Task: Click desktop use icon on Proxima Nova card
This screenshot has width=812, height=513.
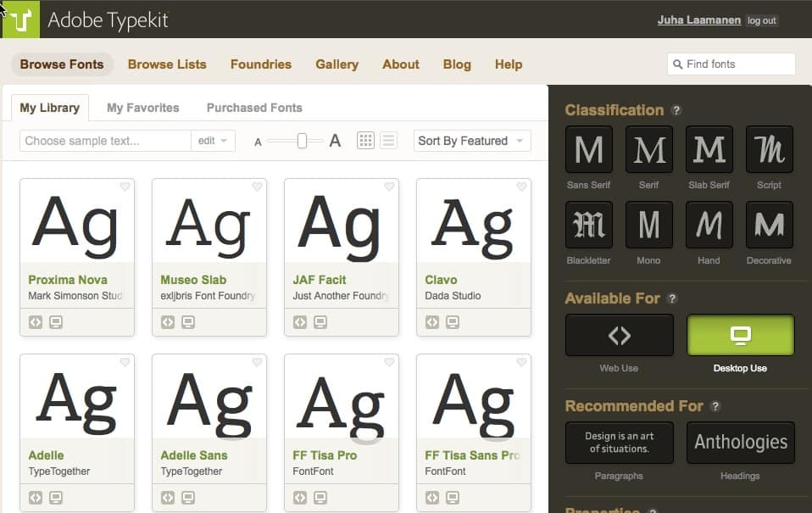Action: [56, 322]
